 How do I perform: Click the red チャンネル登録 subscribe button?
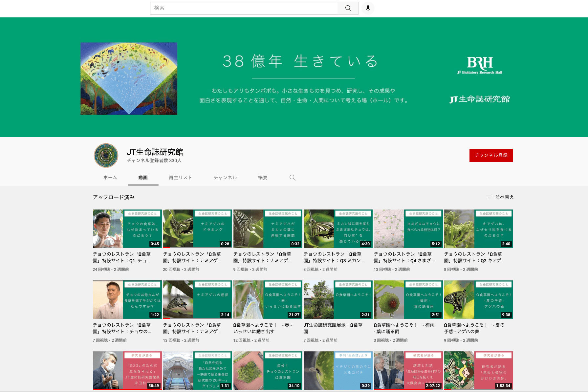click(x=491, y=155)
